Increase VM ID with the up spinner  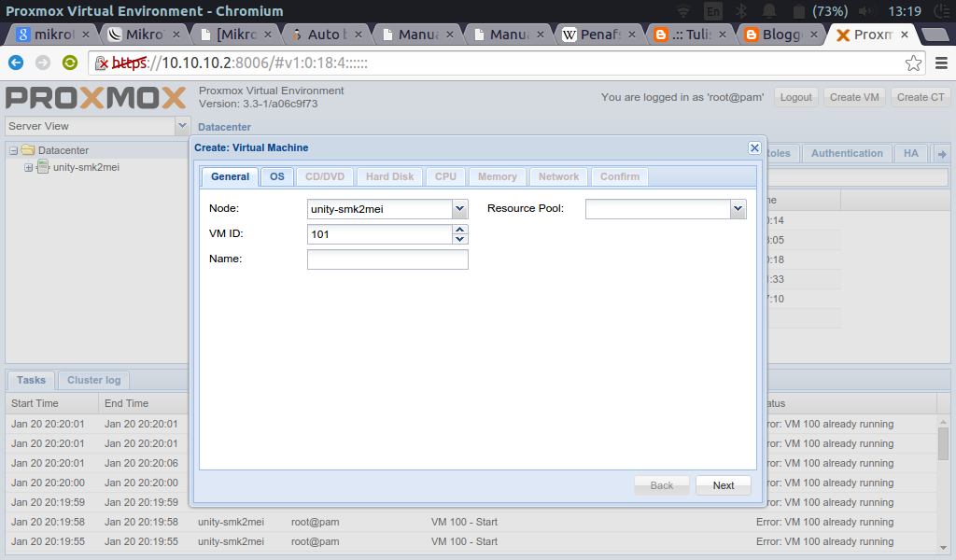coord(460,230)
